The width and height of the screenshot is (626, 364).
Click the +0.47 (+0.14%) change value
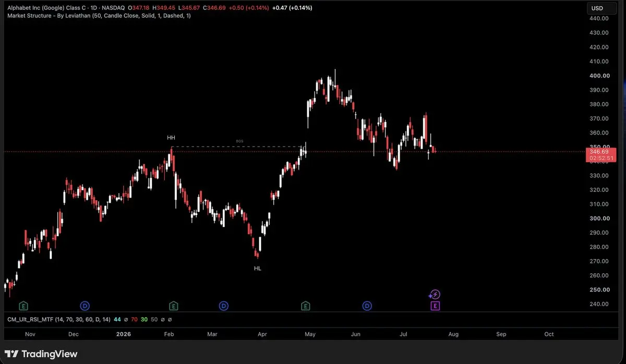[x=292, y=8]
